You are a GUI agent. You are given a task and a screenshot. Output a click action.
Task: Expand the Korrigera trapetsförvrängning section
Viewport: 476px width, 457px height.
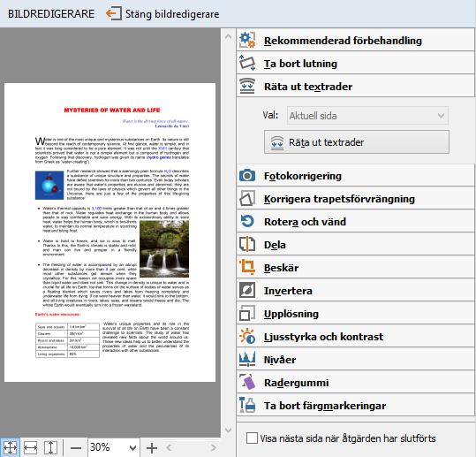tap(355, 198)
